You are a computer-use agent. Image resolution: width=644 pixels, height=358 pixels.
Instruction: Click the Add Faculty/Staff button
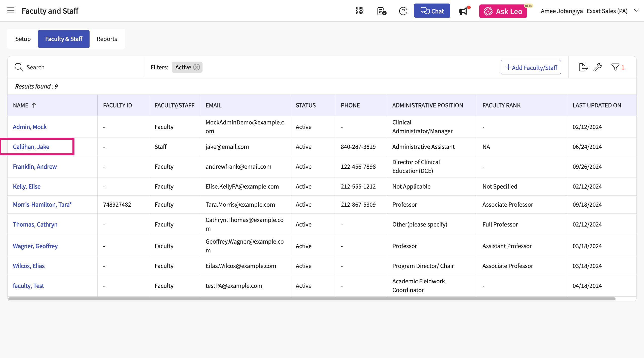pyautogui.click(x=531, y=67)
